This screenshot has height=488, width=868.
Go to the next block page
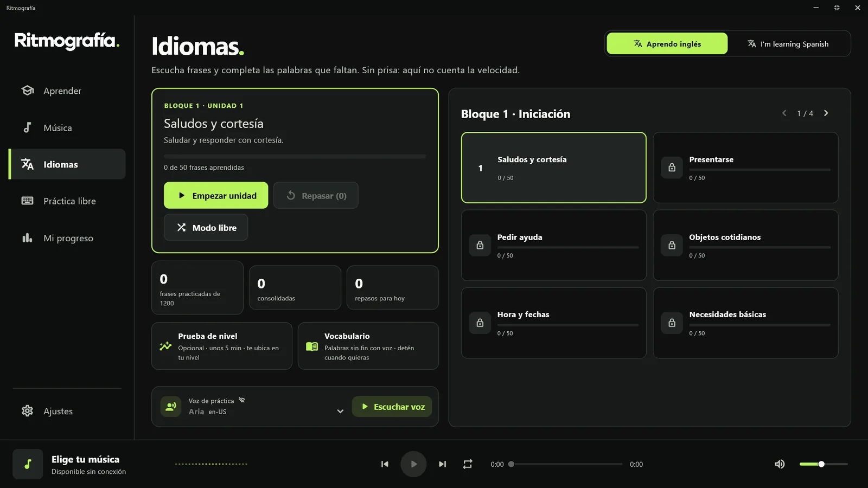(826, 113)
